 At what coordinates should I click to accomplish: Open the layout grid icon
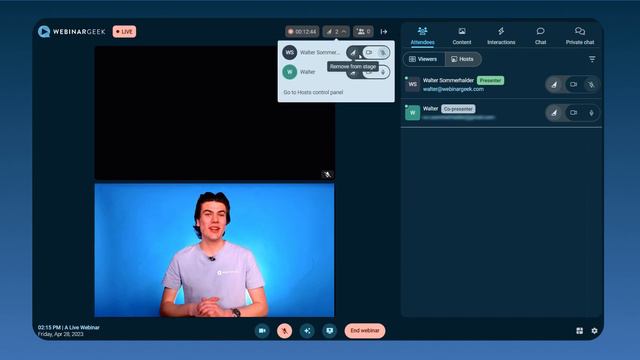(580, 331)
